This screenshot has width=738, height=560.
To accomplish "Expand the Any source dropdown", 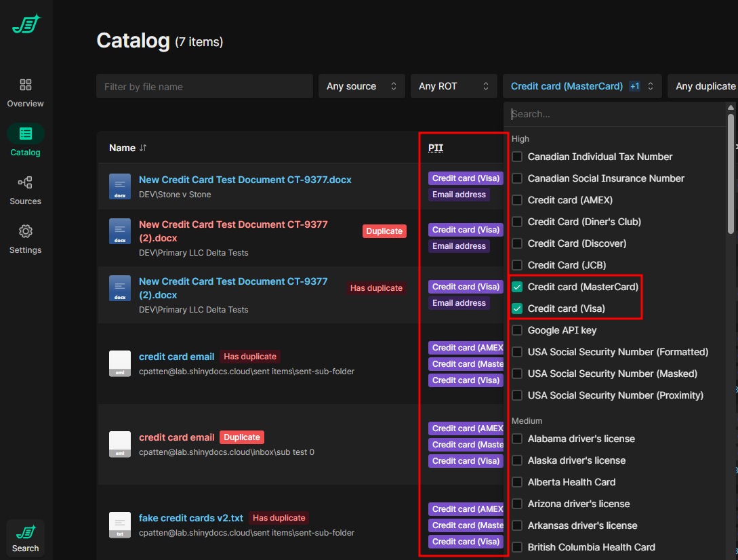I will click(361, 86).
